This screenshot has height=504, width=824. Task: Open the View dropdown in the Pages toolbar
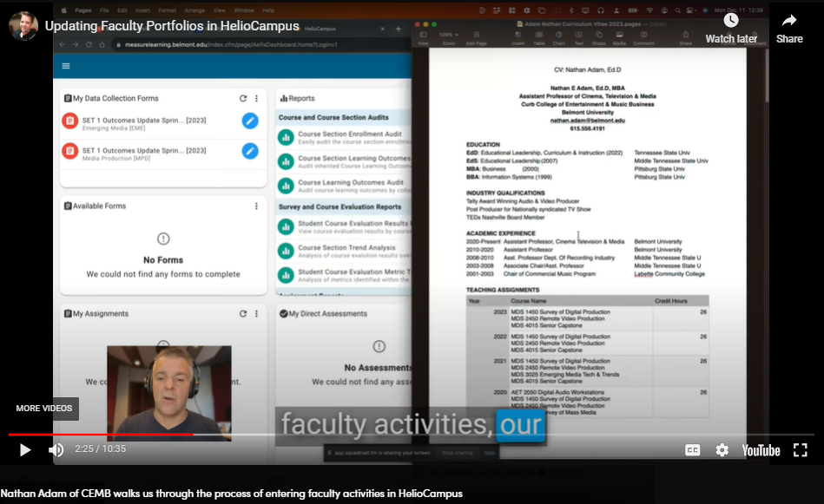point(423,38)
